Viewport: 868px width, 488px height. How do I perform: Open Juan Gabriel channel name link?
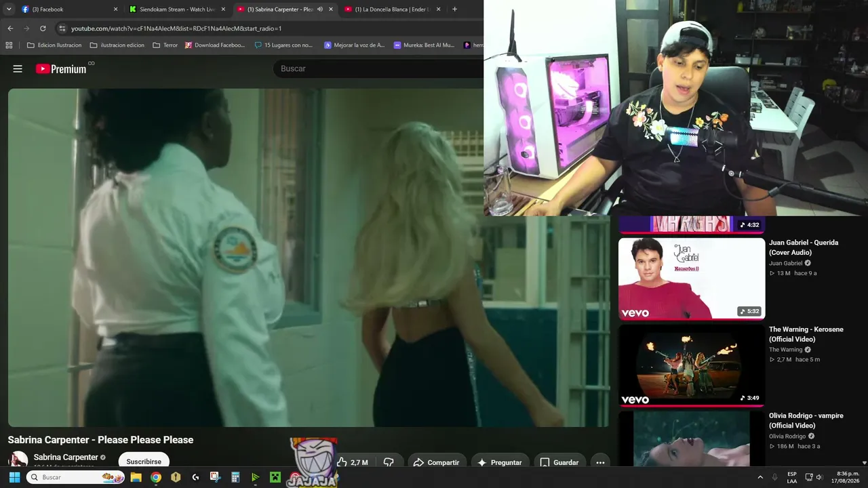(786, 263)
